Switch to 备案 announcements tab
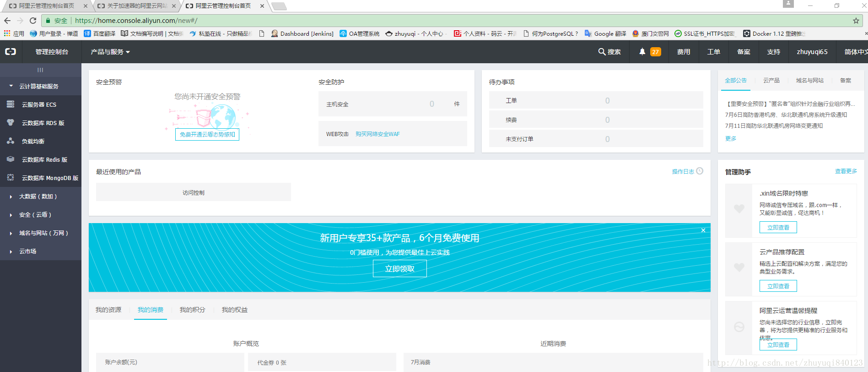The height and width of the screenshot is (372, 868). (x=846, y=80)
